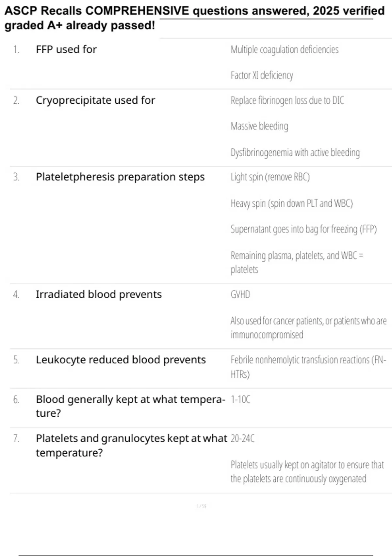Select 'Platelets and granulocytes kept' question
Viewport: 392px width, 556px height.
click(131, 438)
